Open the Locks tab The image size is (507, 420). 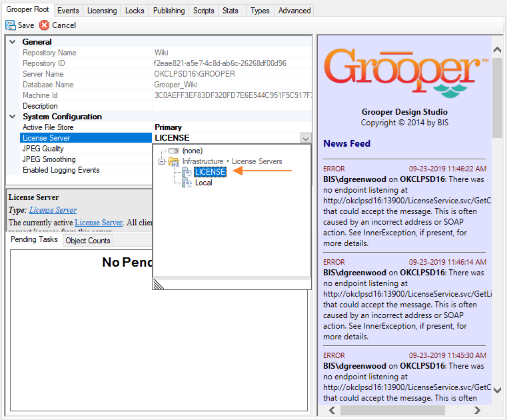(x=135, y=11)
